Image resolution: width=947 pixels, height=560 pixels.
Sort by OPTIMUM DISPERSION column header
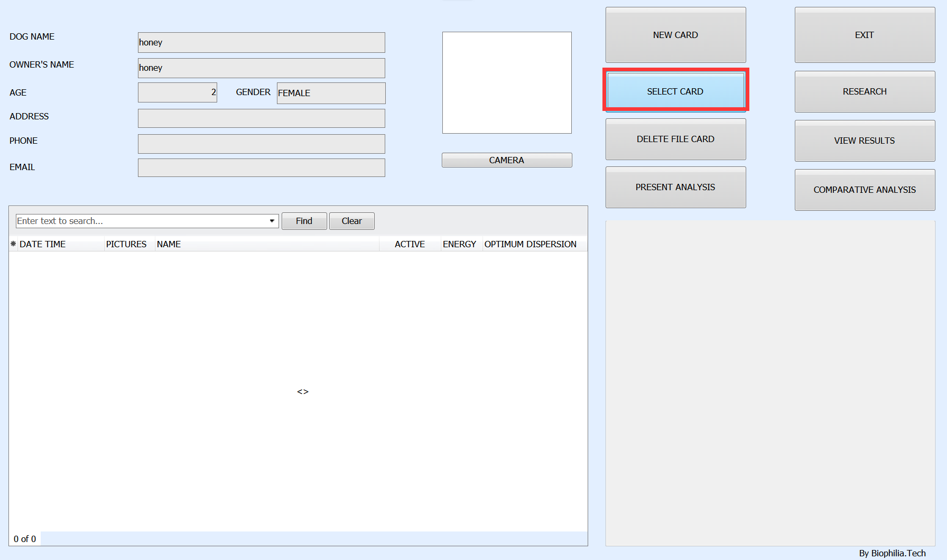[x=530, y=244]
